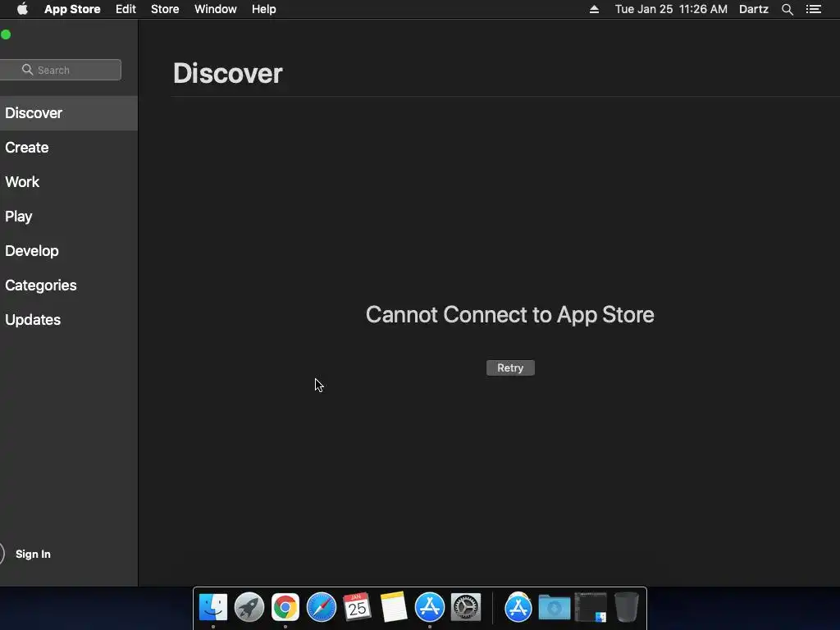
Task: Click the Retry button
Action: point(510,368)
